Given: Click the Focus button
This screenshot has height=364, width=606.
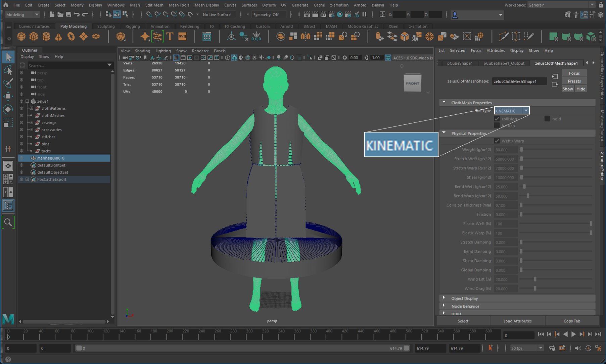Looking at the screenshot, I should pos(574,73).
